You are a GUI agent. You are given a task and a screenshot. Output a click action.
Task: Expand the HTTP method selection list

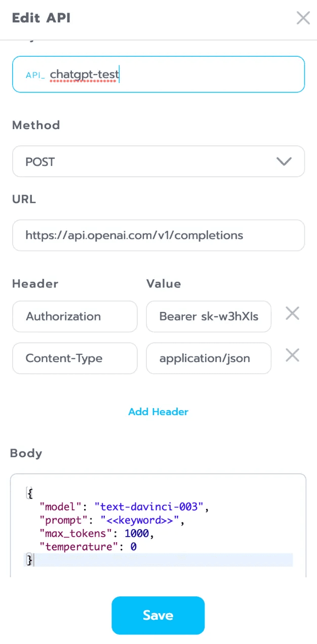pos(158,161)
